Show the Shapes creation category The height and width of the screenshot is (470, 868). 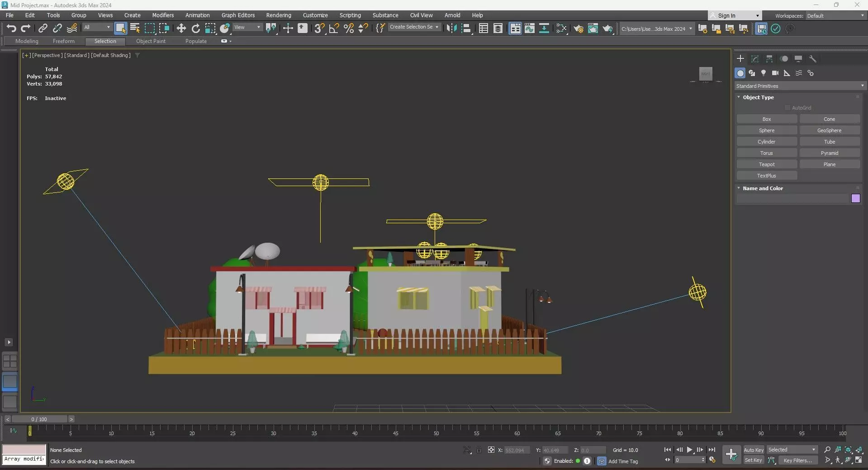click(x=752, y=73)
